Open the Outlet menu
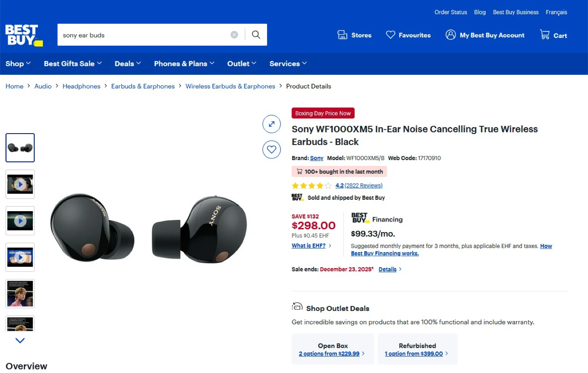The width and height of the screenshot is (588, 373). coord(242,64)
